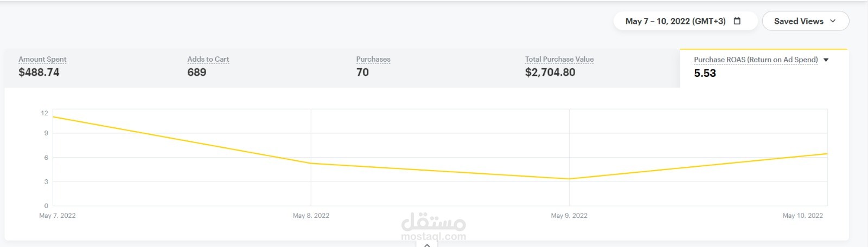Expand the Purchase ROAS metric dropdown arrow
This screenshot has width=868, height=247.
pos(826,60)
